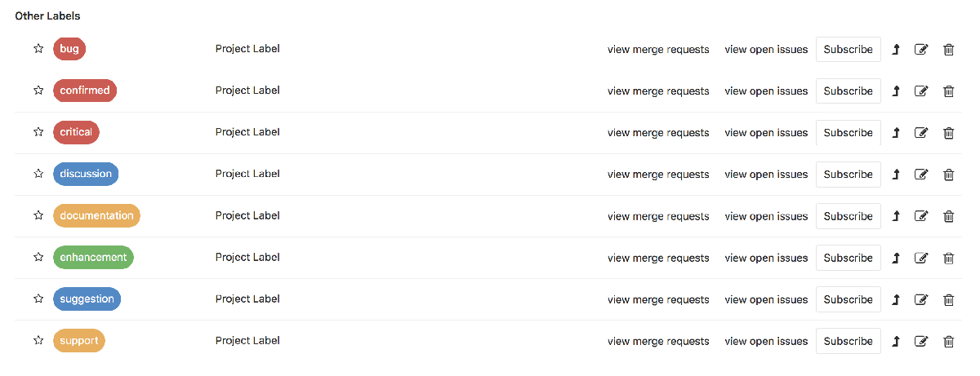Promote the discussion label with the arrow icon
The image size is (980, 376).
point(895,175)
